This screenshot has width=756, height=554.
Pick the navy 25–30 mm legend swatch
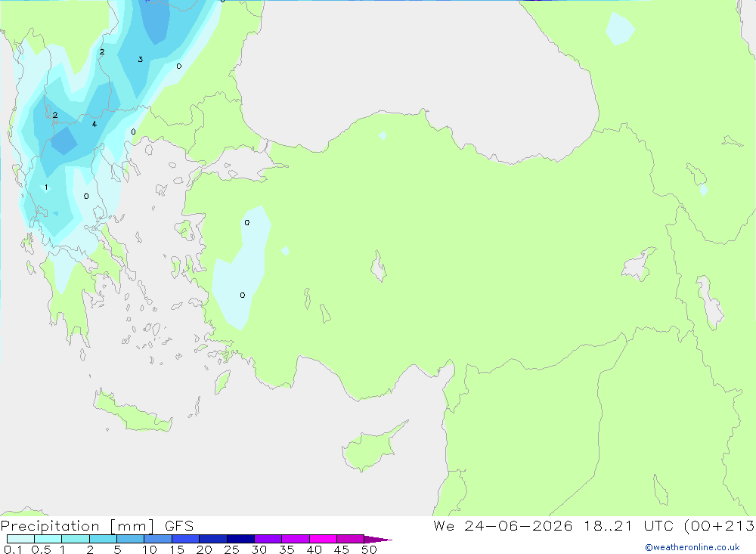(x=240, y=539)
